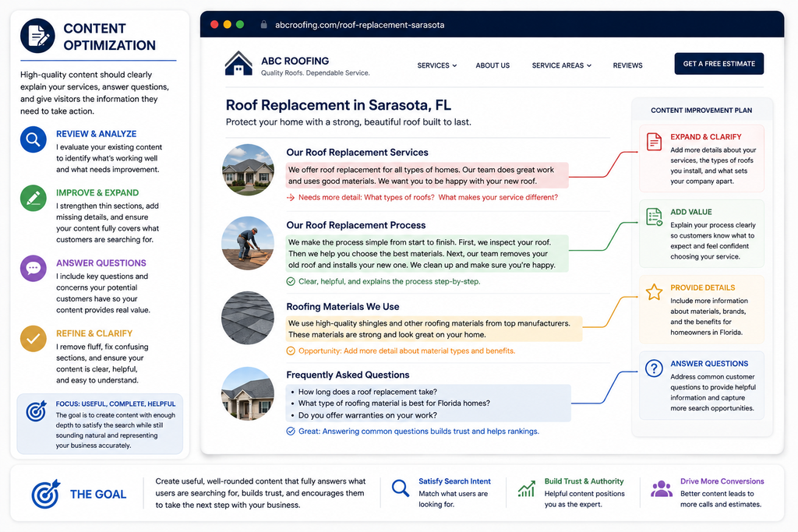This screenshot has height=532, width=798.
Task: Click the browser address bar lock icon
Action: point(263,24)
